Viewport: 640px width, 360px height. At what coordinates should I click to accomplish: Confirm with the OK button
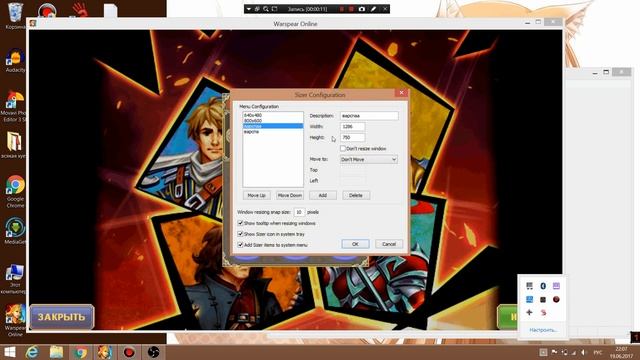tap(355, 244)
